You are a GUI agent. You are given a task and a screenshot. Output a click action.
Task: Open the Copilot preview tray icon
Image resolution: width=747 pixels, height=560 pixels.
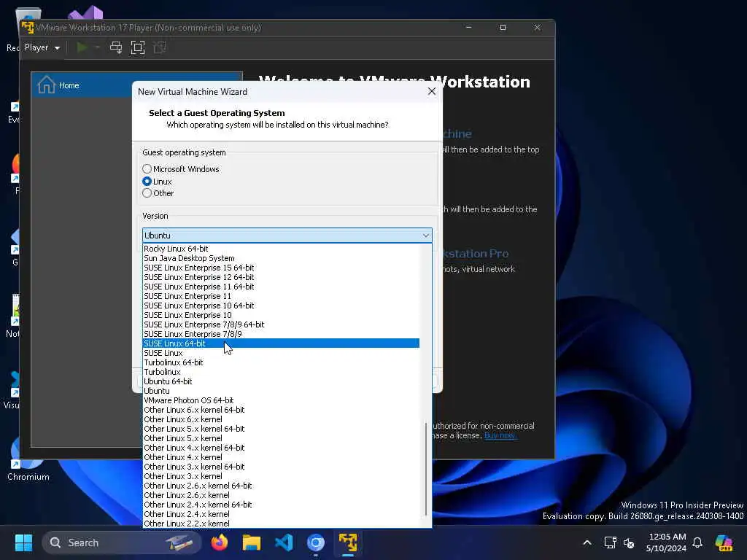coord(724,542)
